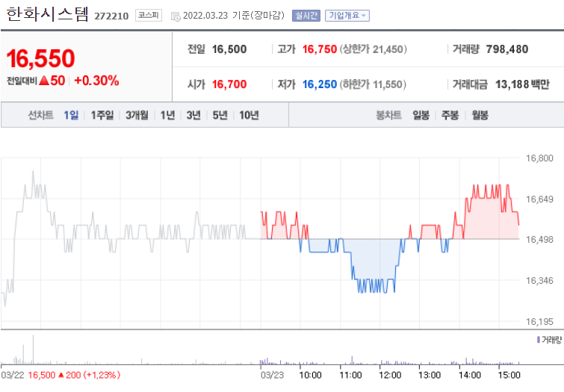This screenshot has height=392, width=564.
Task: Click the 코스피 market badge
Action: coord(149,15)
